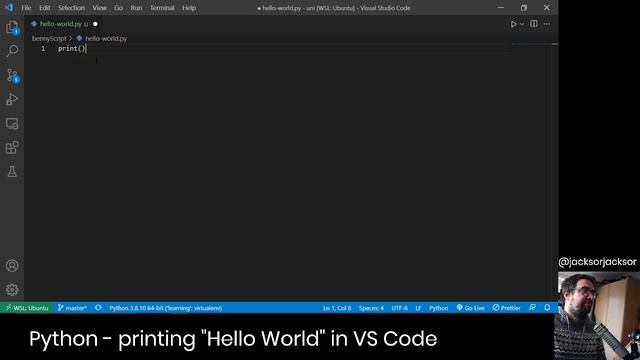Open the Testing flask view

click(12, 171)
